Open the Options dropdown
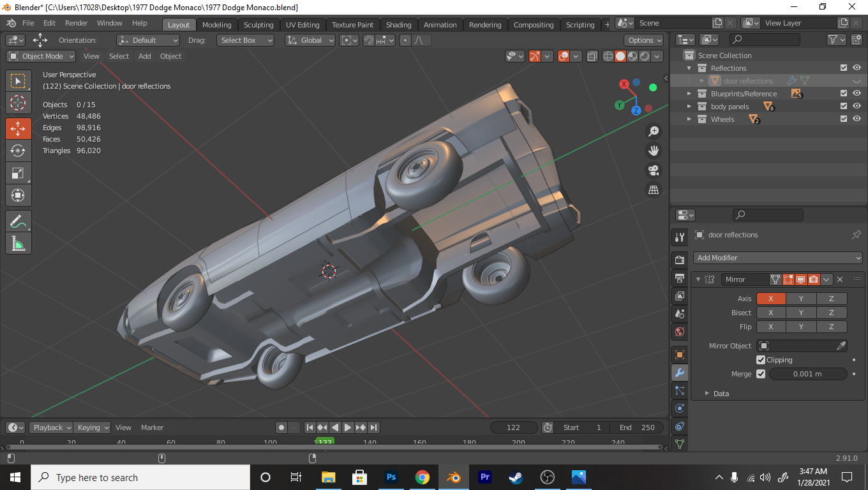The width and height of the screenshot is (868, 490). click(x=644, y=40)
